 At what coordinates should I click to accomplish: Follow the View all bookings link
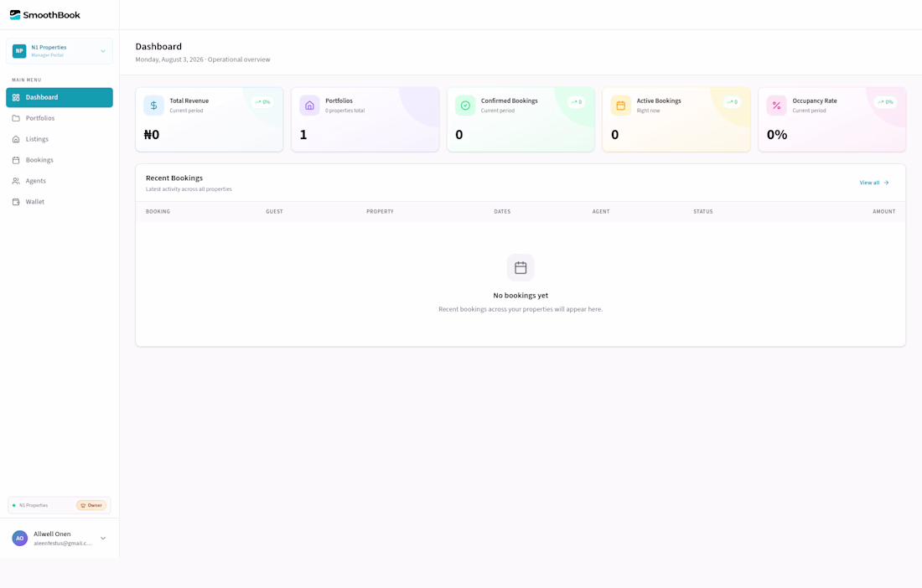coord(873,183)
